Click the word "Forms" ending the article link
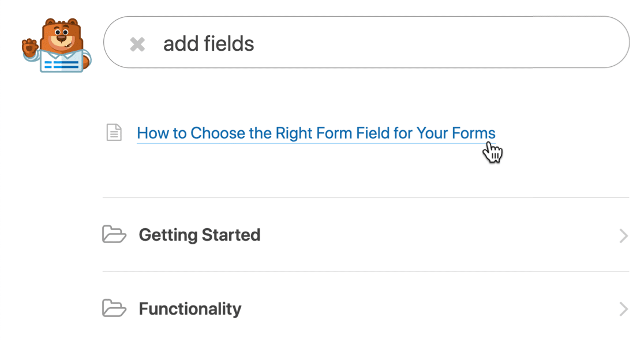The image size is (644, 340). click(474, 133)
